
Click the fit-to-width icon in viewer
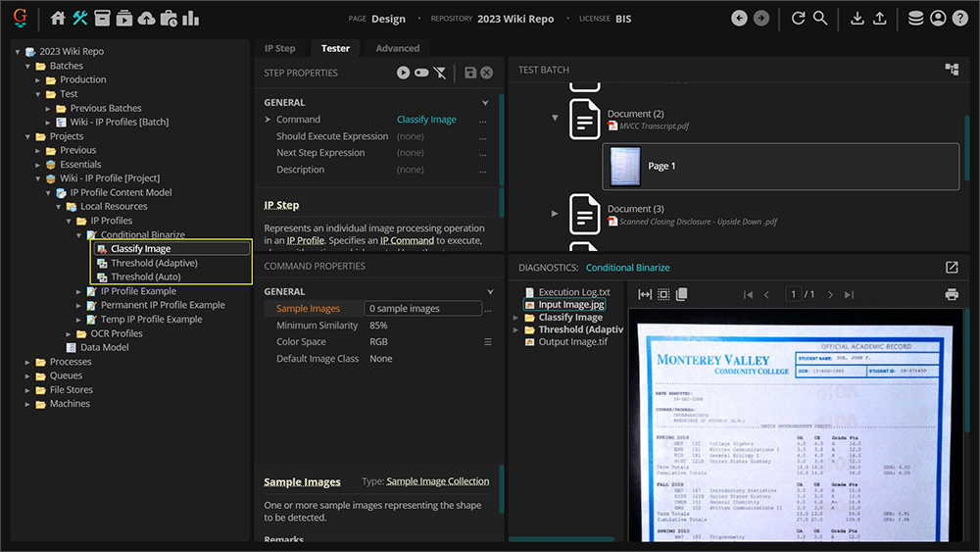pos(645,294)
